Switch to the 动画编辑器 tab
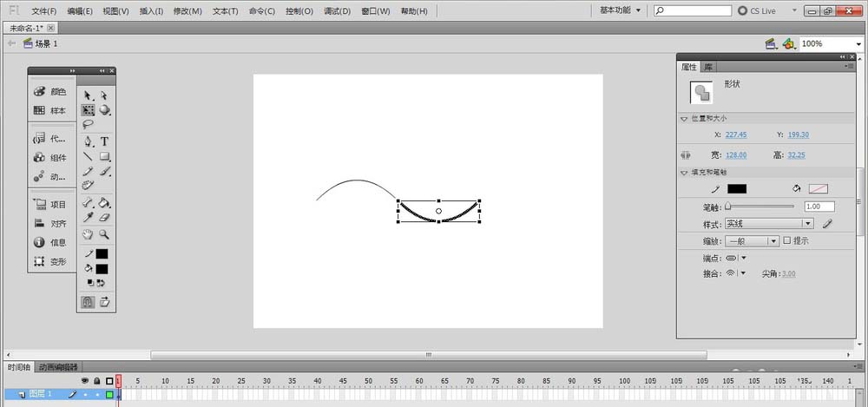The height and width of the screenshot is (407, 868). pos(57,367)
